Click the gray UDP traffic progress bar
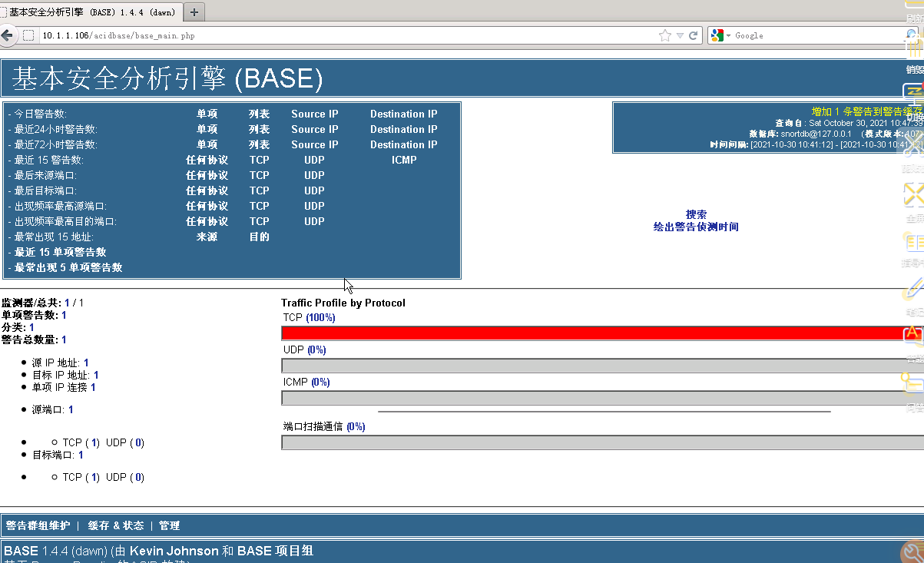924x563 pixels. point(602,366)
